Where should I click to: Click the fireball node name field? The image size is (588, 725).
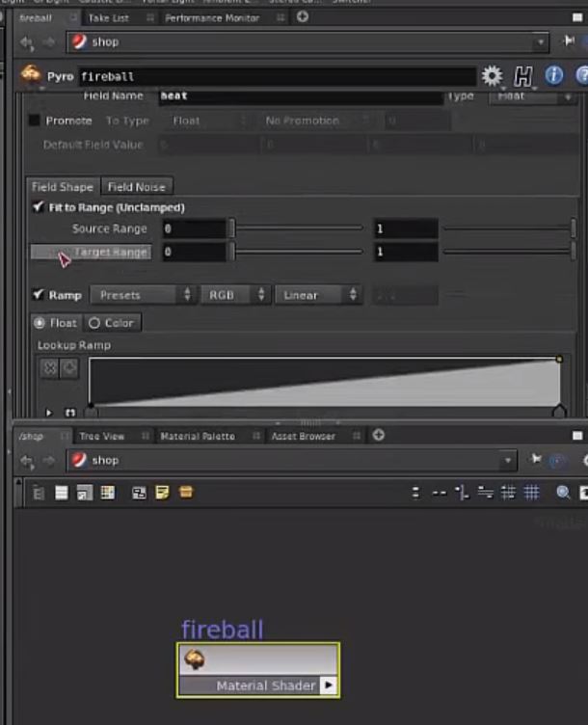(x=278, y=76)
